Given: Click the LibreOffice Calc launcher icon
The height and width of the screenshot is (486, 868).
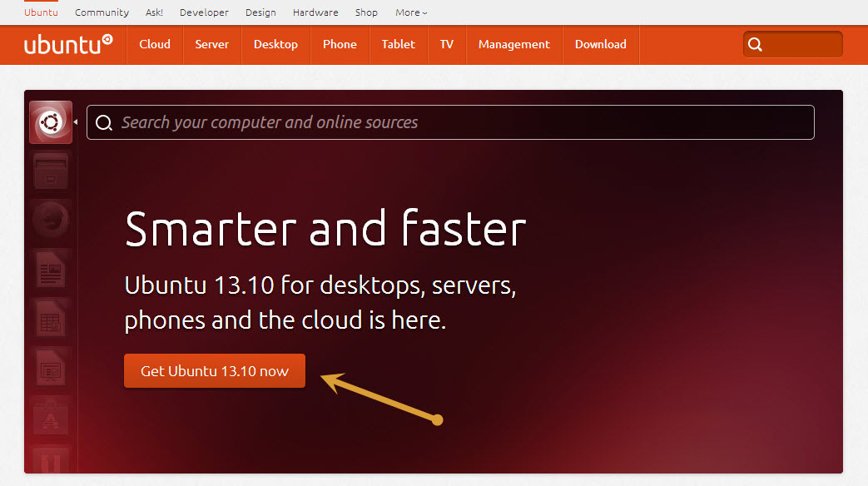Looking at the screenshot, I should [51, 319].
